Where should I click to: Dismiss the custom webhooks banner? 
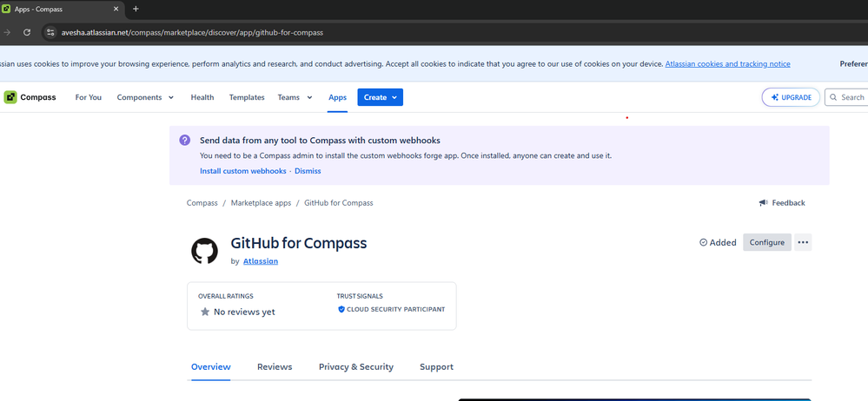tap(308, 171)
